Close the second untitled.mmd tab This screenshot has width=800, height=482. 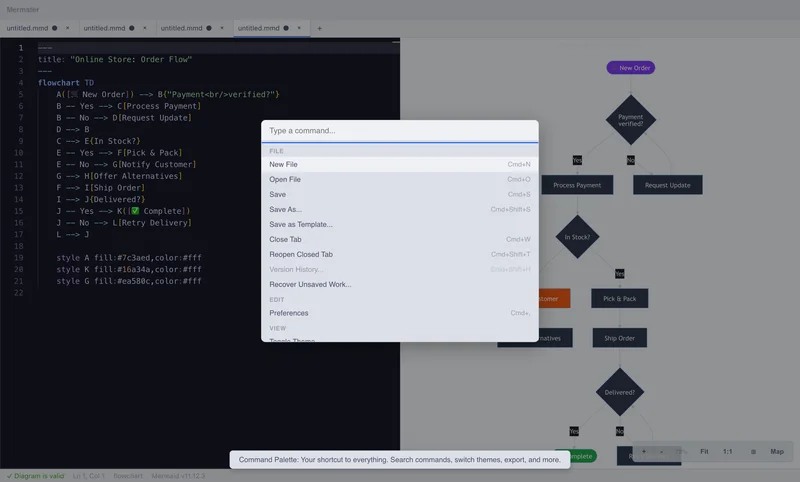pos(144,28)
